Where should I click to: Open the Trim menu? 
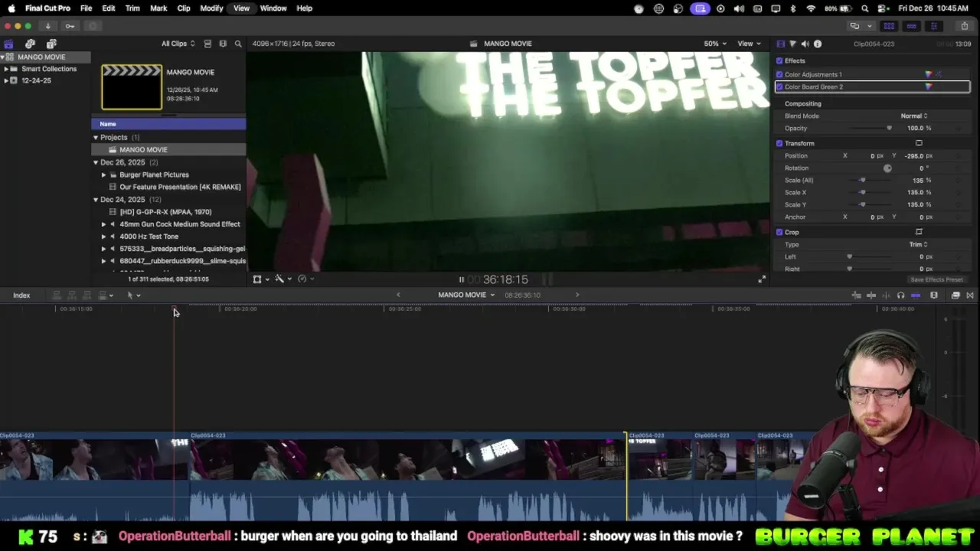[x=132, y=8]
